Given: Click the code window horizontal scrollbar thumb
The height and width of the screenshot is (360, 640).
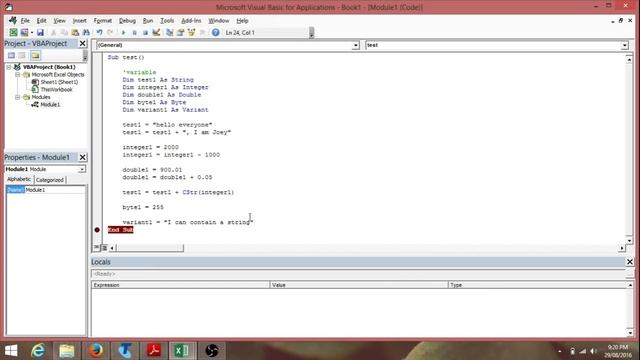Looking at the screenshot, I should pos(150,247).
